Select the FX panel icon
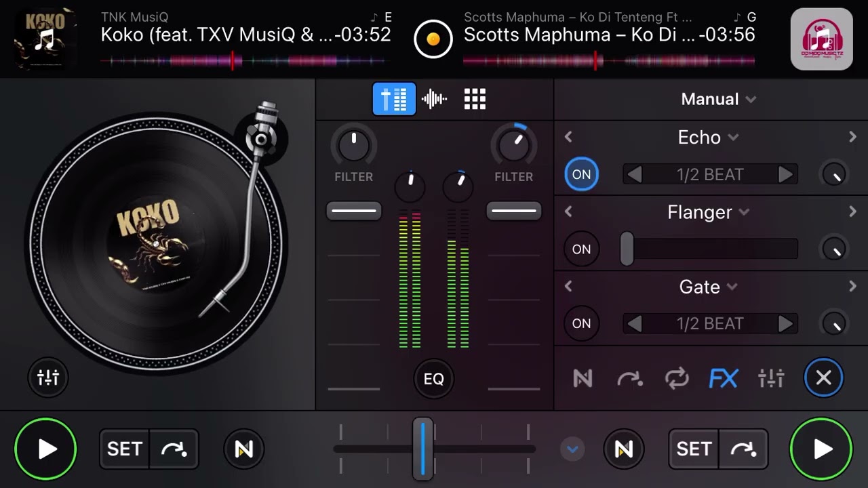The width and height of the screenshot is (868, 488). pyautogui.click(x=724, y=378)
